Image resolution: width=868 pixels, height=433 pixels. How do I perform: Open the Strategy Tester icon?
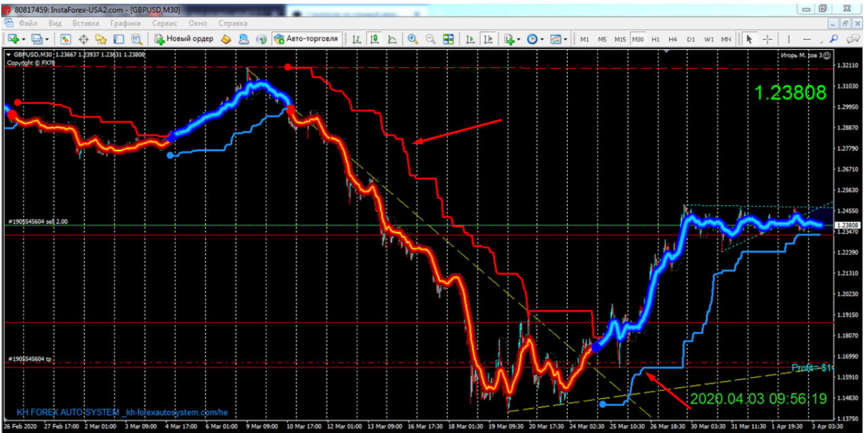[136, 39]
